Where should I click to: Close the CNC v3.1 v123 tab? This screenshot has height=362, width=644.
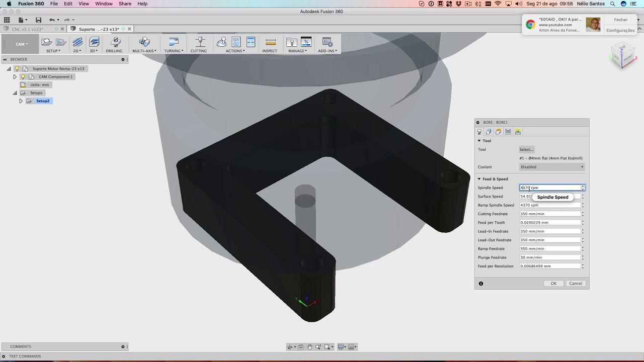[63, 29]
